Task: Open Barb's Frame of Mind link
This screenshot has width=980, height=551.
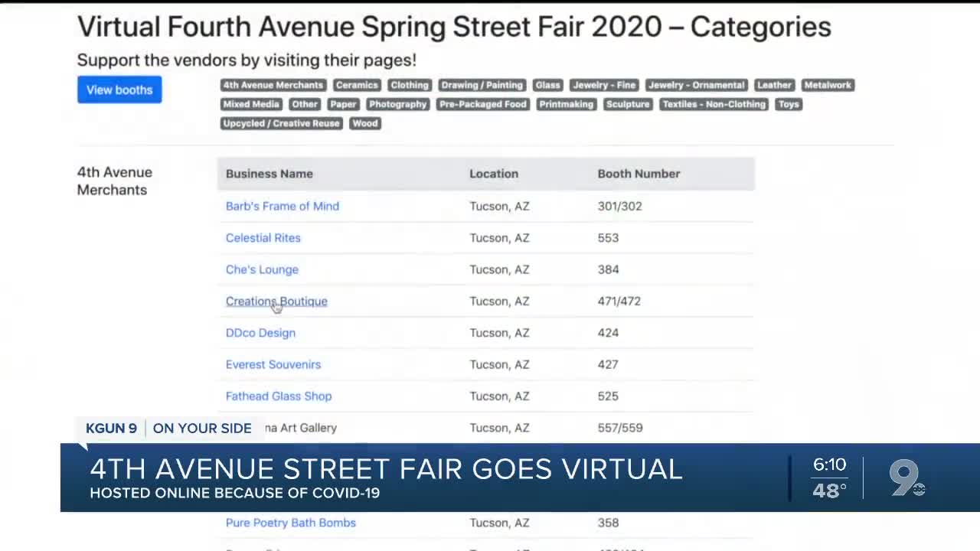Action: click(283, 206)
